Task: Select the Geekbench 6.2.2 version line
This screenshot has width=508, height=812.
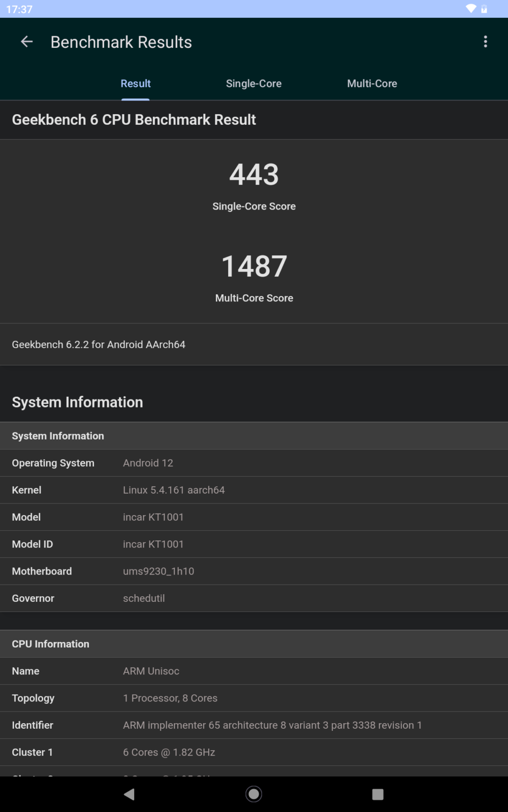Action: point(99,345)
